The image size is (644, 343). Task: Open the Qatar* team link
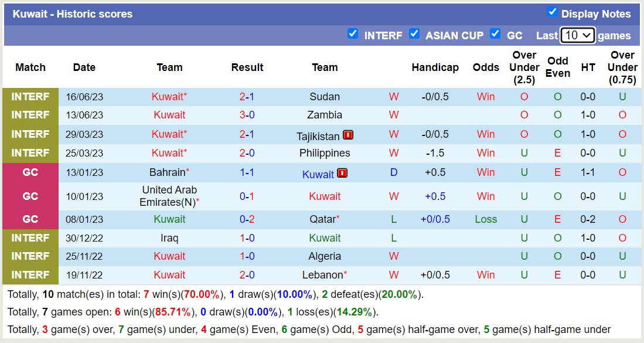tap(325, 219)
